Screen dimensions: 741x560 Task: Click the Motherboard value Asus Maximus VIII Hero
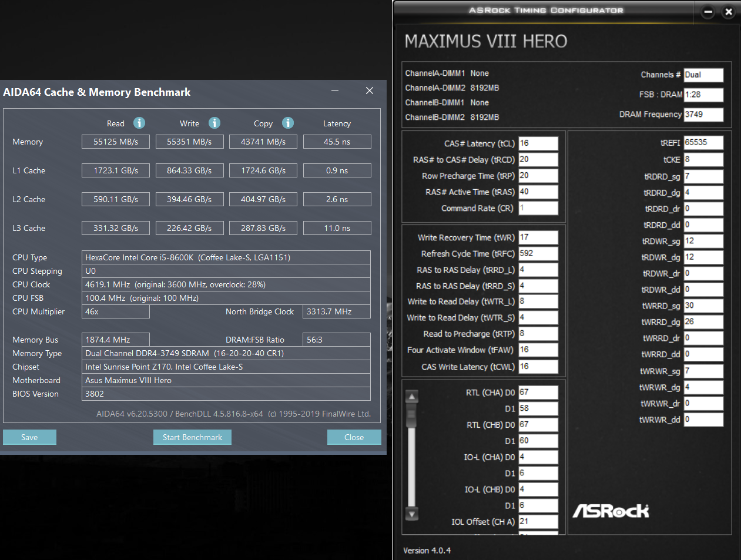tap(226, 380)
